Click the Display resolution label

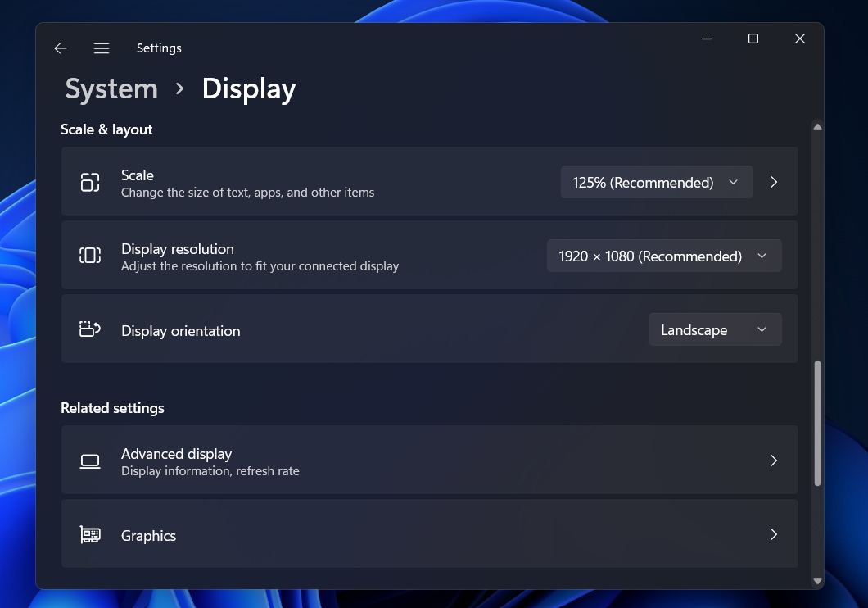(x=178, y=249)
